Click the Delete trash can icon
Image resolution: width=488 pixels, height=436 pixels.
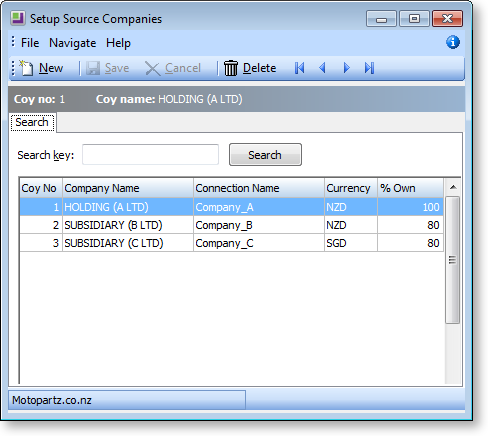231,68
